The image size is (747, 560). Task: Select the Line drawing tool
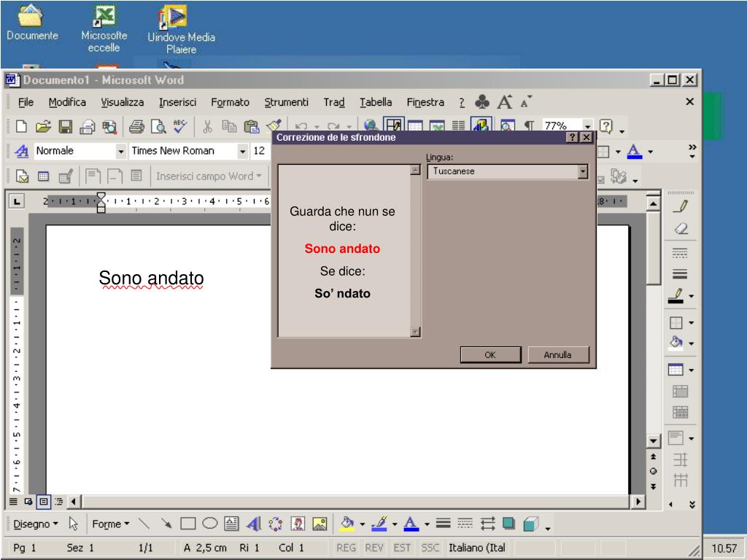(144, 524)
